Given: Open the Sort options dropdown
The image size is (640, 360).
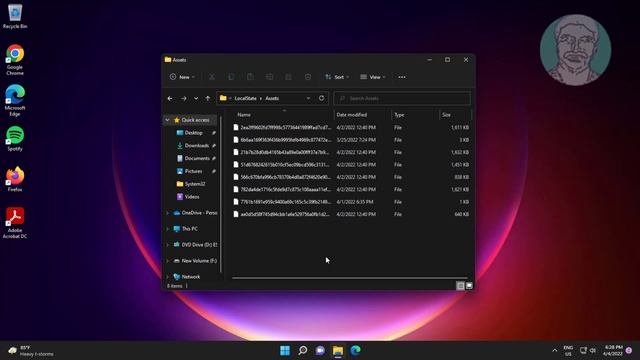Looking at the screenshot, I should (x=337, y=77).
